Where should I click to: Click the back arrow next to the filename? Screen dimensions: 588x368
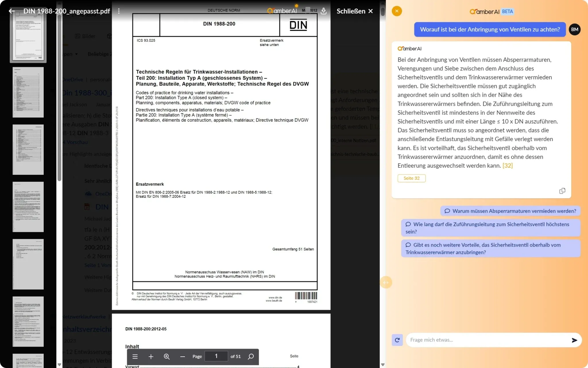tap(11, 11)
